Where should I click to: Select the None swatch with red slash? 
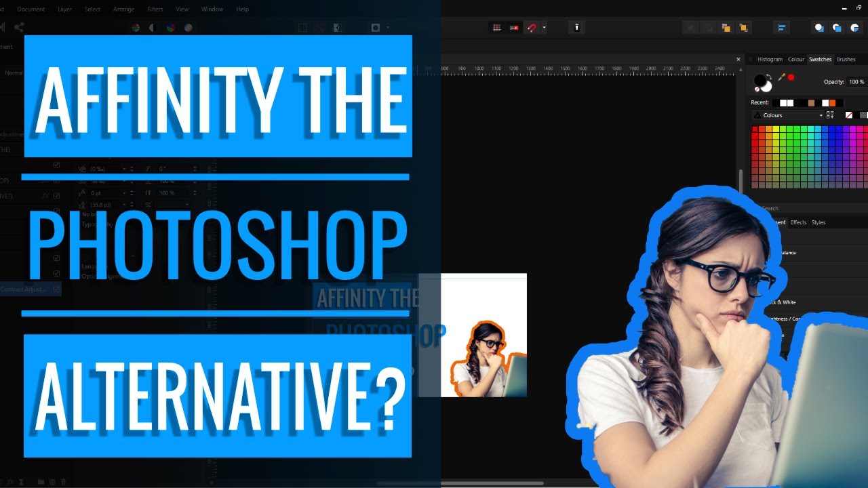[848, 115]
